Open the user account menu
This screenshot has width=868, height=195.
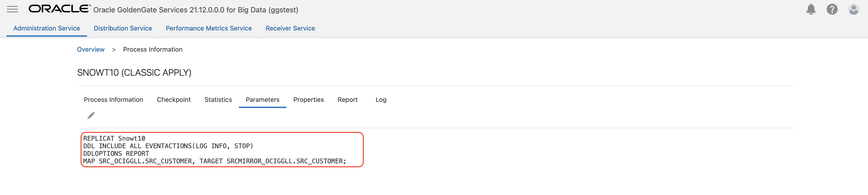coord(853,9)
